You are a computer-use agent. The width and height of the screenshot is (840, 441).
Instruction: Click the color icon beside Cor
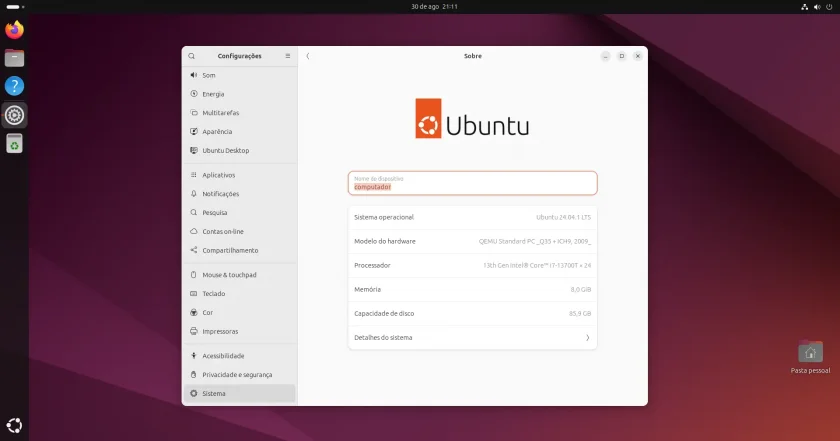[x=194, y=312]
